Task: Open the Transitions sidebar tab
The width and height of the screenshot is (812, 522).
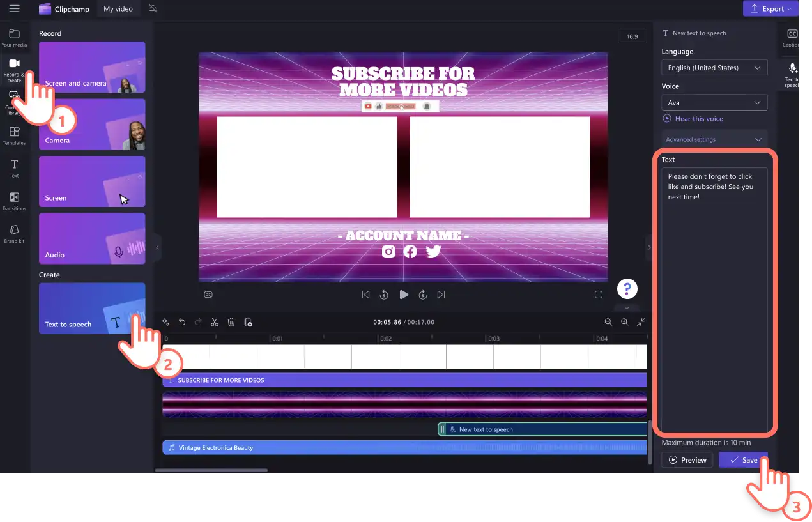Action: pos(14,201)
